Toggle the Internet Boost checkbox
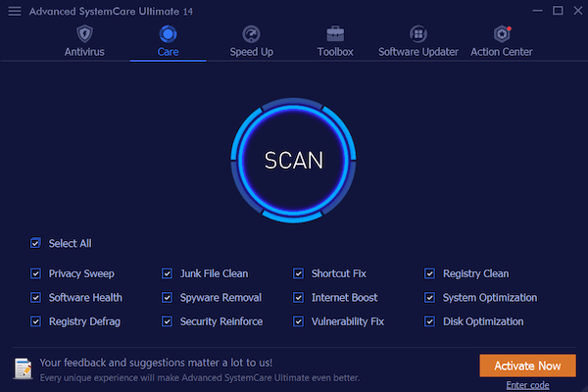588x392 pixels. (x=299, y=298)
